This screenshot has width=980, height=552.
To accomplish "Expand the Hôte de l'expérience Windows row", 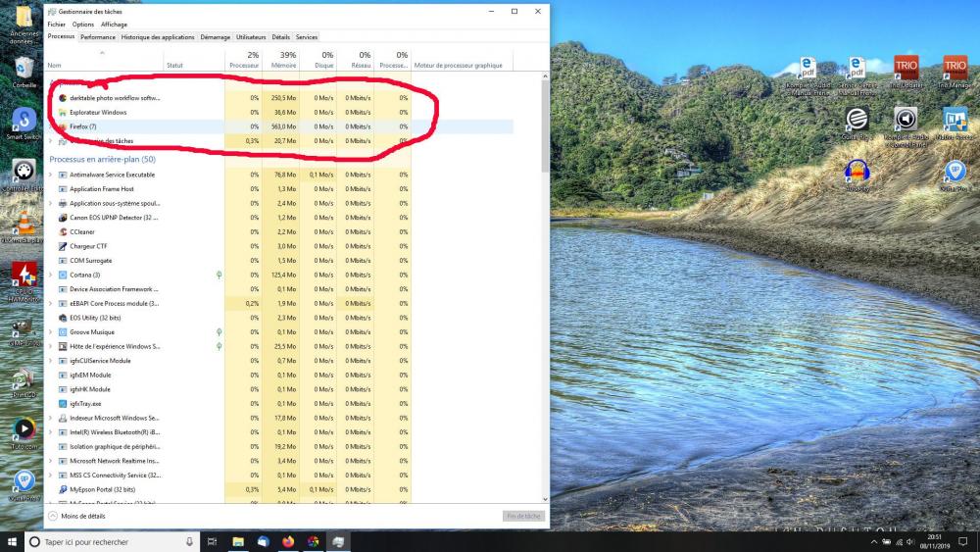I will [x=51, y=346].
